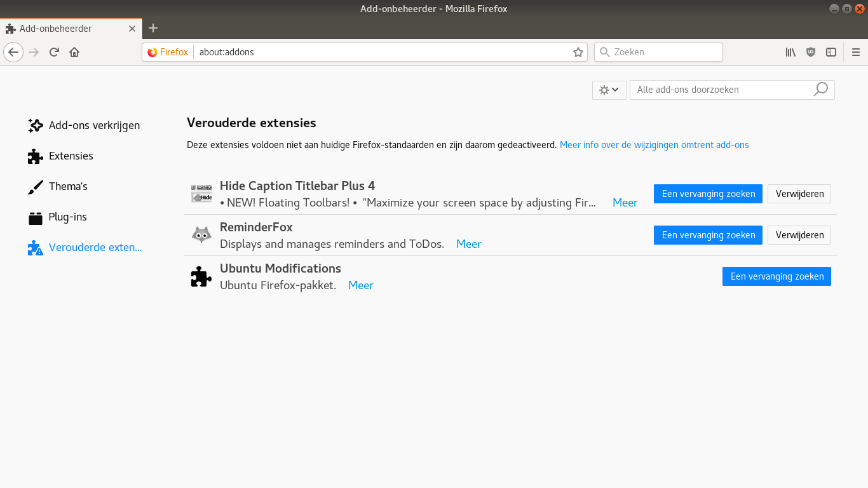Click the Hide Caption Titlebar Plus 4 title
The image size is (868, 488).
(297, 186)
